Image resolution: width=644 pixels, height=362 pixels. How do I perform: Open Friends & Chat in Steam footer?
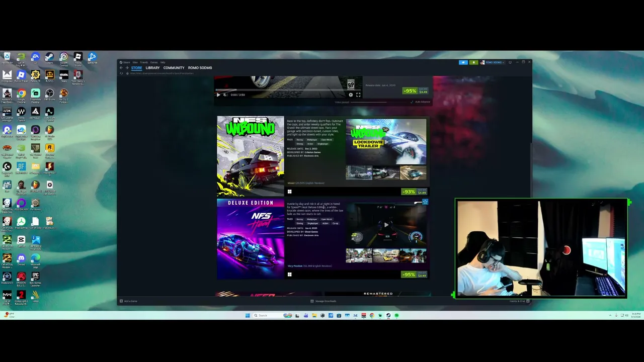click(519, 301)
